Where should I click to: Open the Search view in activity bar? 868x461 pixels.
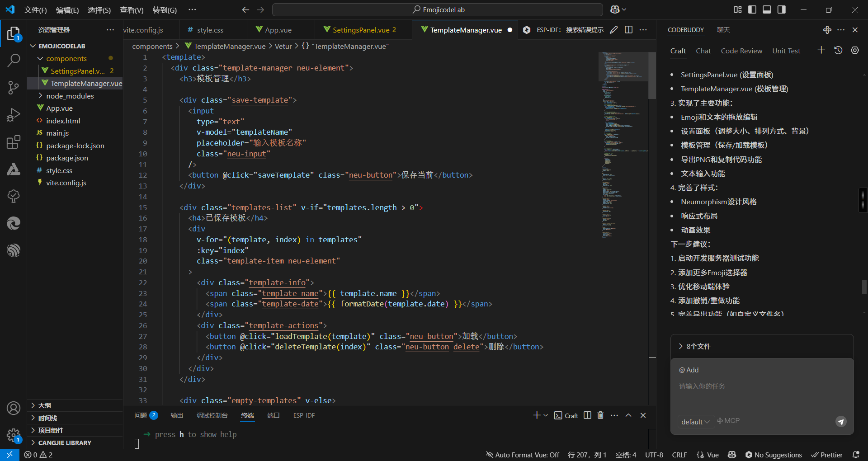coord(14,60)
